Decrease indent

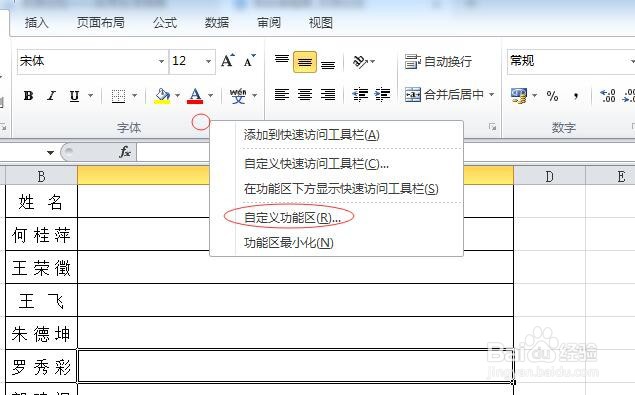pos(360,95)
